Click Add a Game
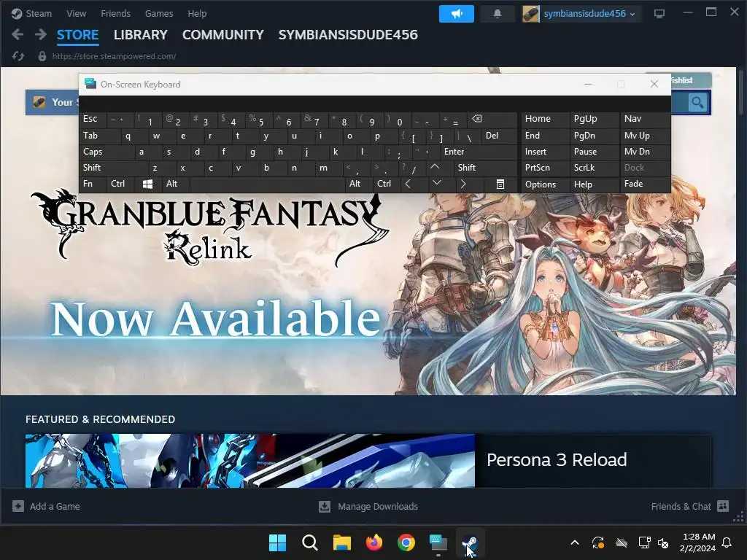 46,506
